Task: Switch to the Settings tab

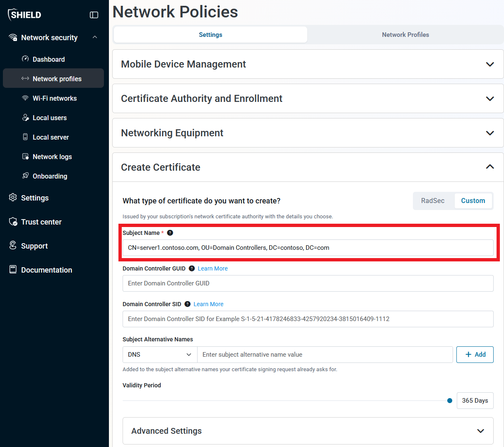Action: click(x=210, y=35)
